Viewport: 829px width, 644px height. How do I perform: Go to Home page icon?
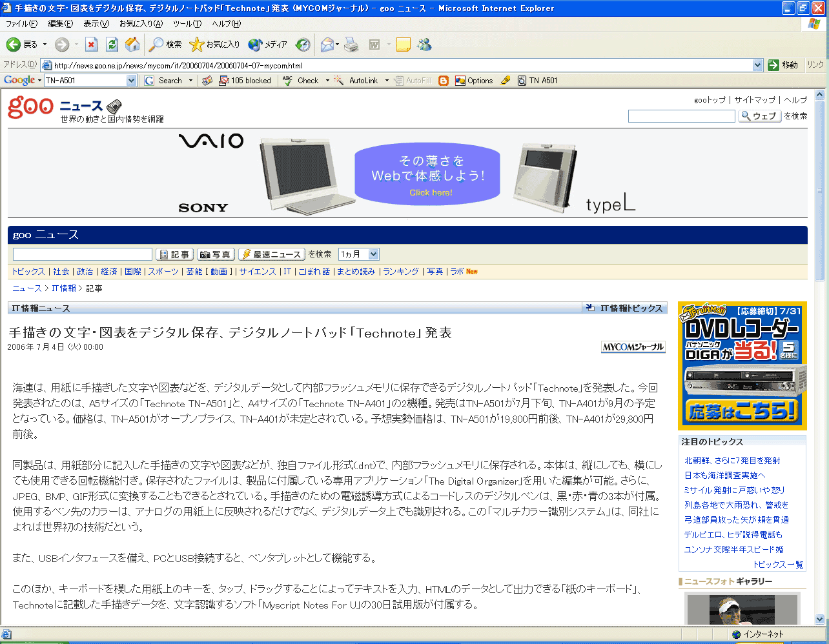132,45
